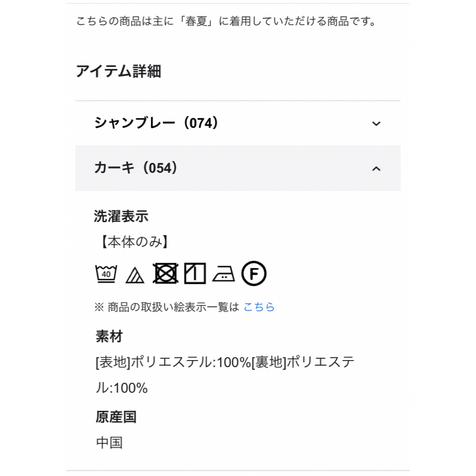Viewport: 476px width, 476px height.
Task: Click the 春夏 seasonal description sentence
Action: pyautogui.click(x=226, y=22)
